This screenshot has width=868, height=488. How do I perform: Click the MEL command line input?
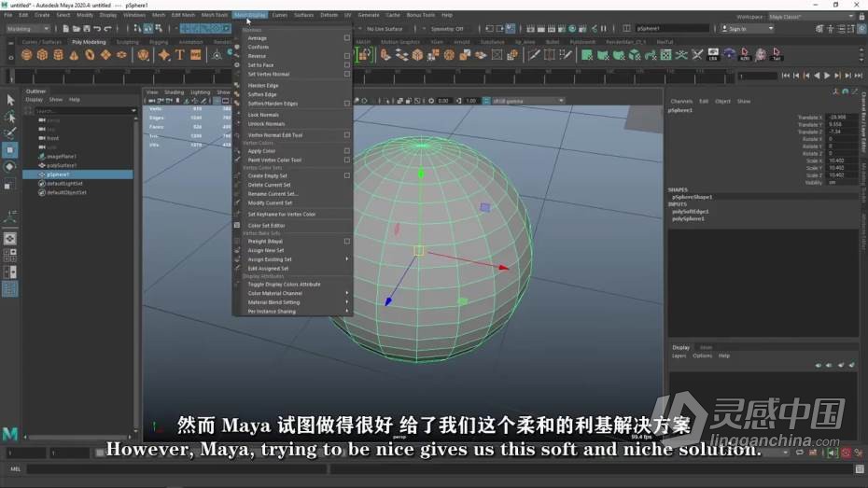point(176,469)
